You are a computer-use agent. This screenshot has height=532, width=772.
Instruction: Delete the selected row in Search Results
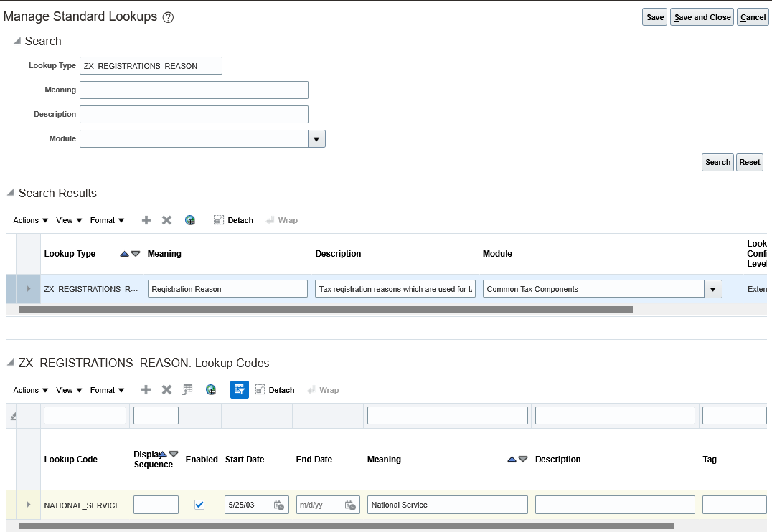coord(167,220)
